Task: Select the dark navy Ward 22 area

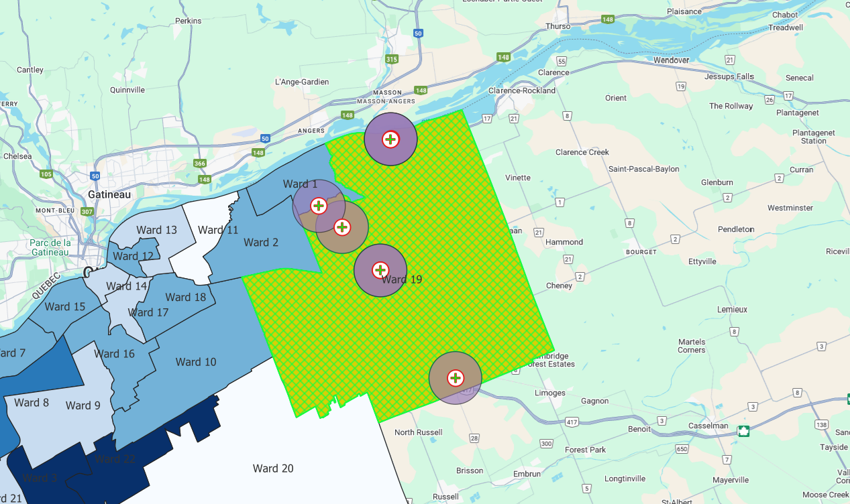Action: coord(114,459)
